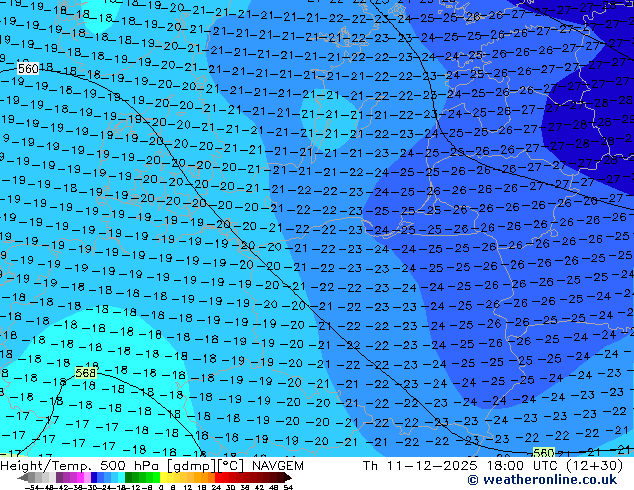
Task: Click the "[°C]" unit label
Action: coord(231,466)
